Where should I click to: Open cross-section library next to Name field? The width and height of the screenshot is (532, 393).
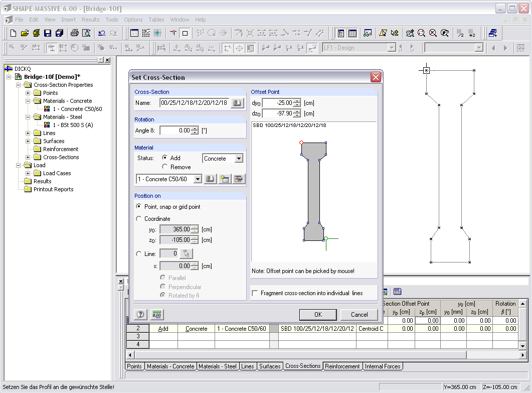click(x=237, y=103)
